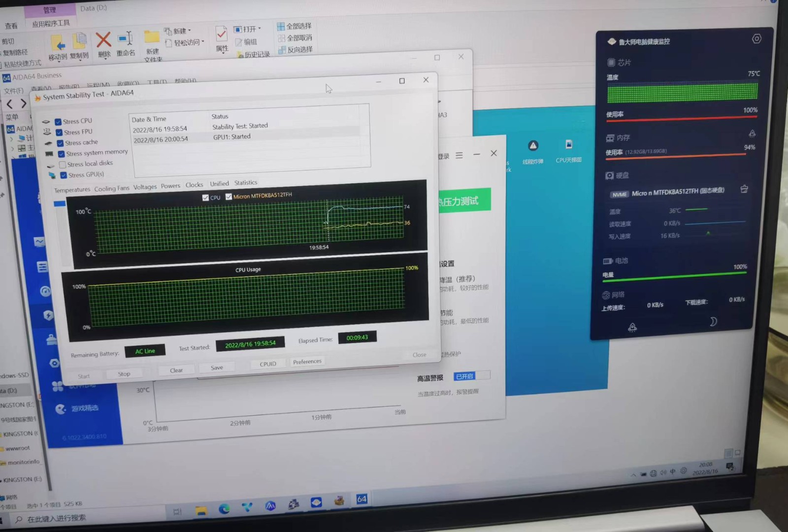Click AIDA64 forward navigation arrow
The height and width of the screenshot is (532, 788).
[23, 103]
